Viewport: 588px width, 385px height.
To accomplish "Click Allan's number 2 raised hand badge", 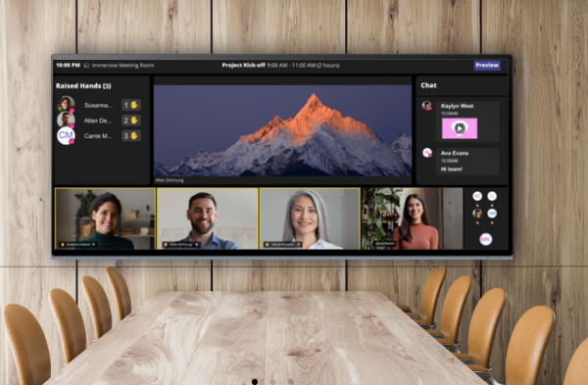I will pyautogui.click(x=131, y=120).
